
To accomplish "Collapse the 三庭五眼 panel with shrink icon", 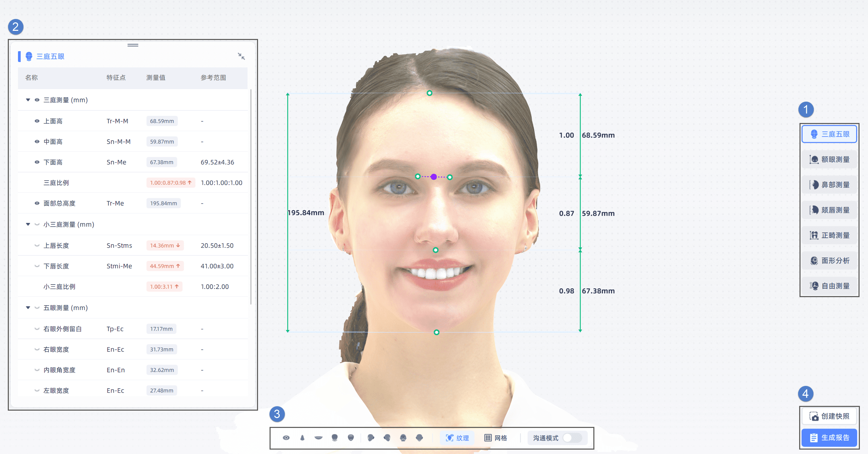I will coord(241,56).
